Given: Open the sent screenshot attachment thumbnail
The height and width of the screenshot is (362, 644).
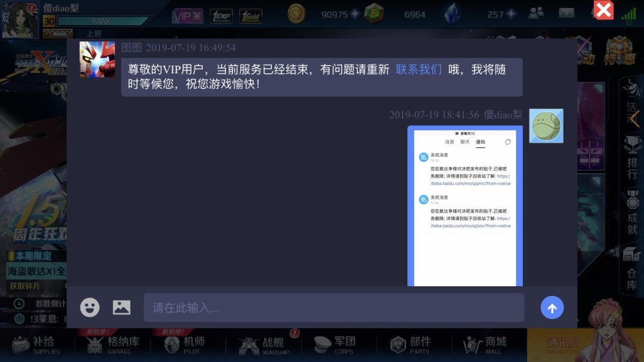Looking at the screenshot, I should (465, 206).
